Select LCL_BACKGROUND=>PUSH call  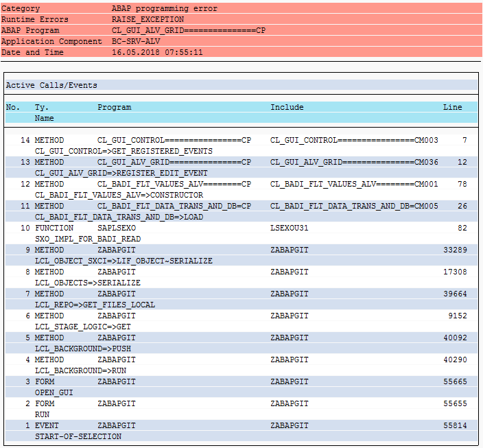(x=83, y=349)
